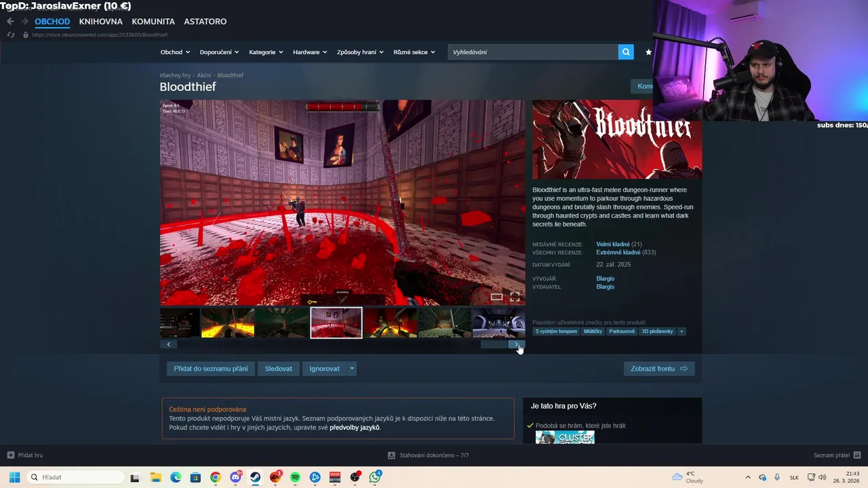
Task: Open the Voicemeeter taskbar icon
Action: [335, 477]
